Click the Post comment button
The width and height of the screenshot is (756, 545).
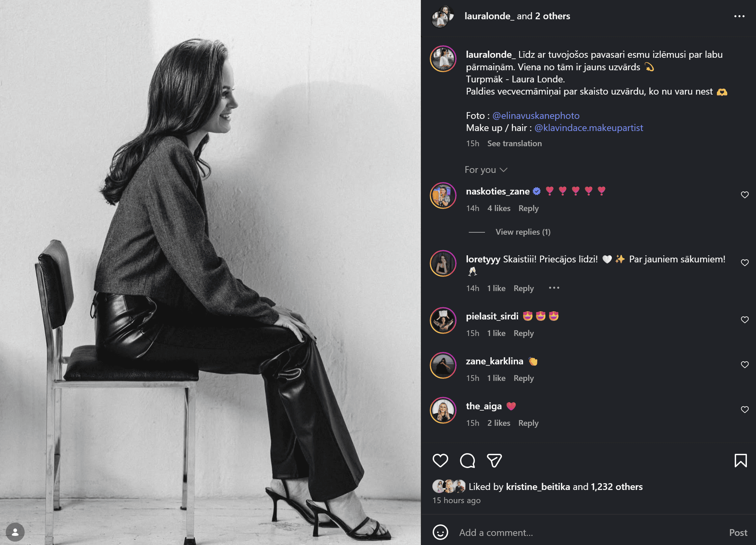coord(738,533)
